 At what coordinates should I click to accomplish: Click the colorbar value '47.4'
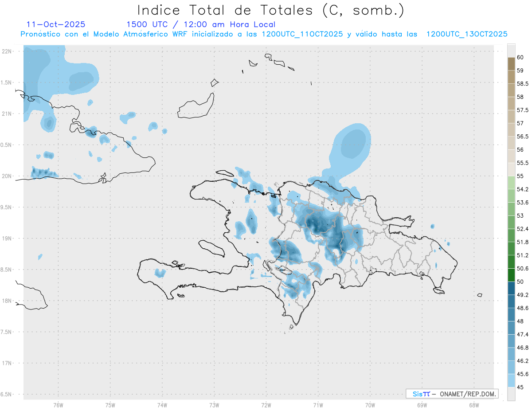(x=523, y=334)
